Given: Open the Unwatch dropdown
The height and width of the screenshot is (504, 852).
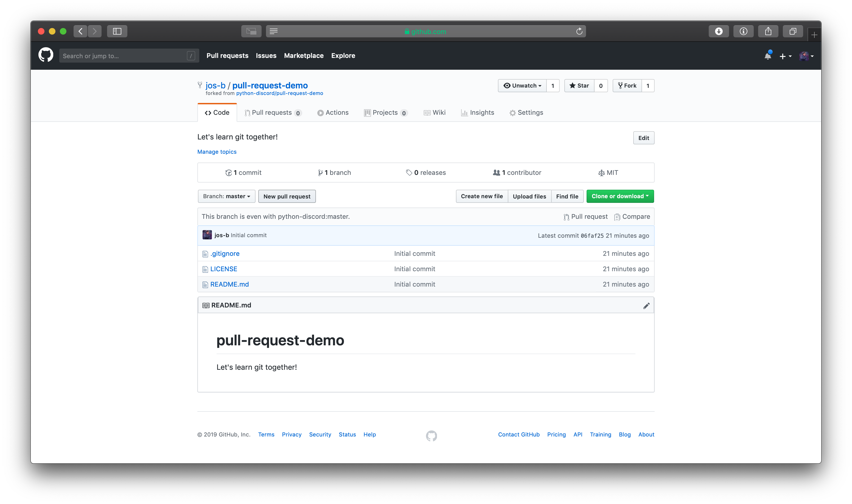Looking at the screenshot, I should tap(522, 86).
